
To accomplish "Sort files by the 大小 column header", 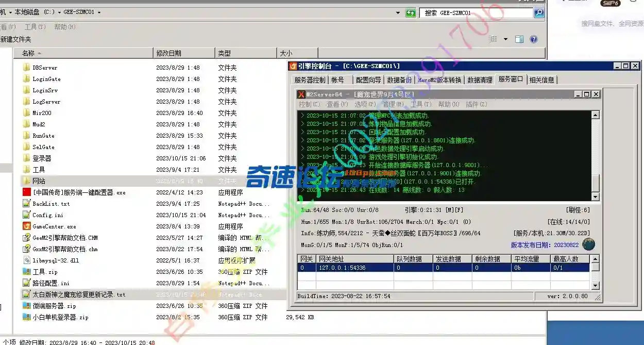I will tap(297, 53).
